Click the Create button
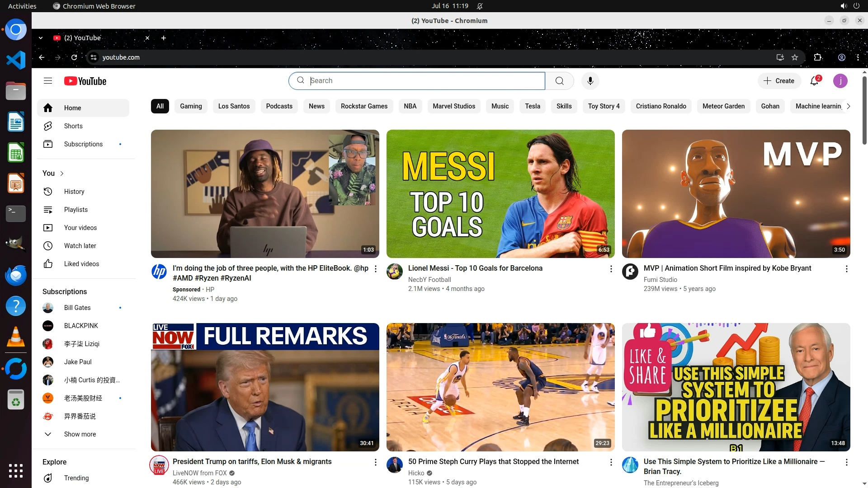 click(x=779, y=81)
